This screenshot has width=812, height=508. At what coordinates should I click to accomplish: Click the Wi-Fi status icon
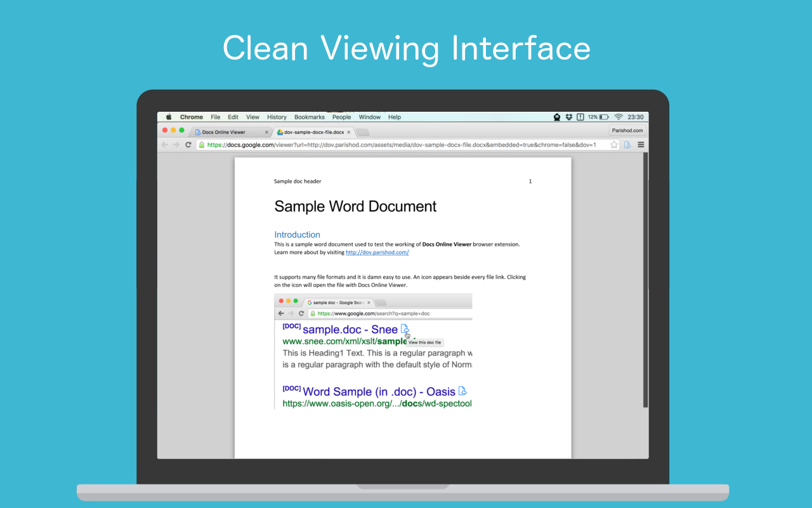click(x=619, y=117)
